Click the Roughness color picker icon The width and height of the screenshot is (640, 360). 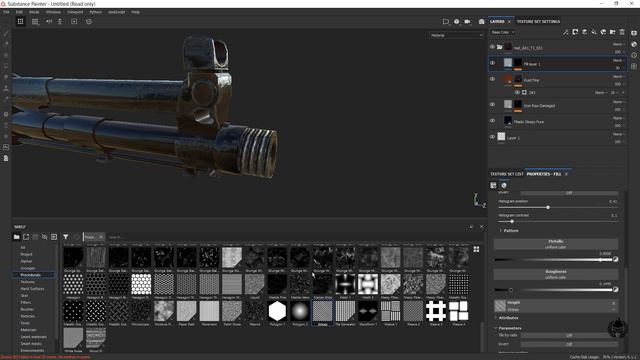click(x=616, y=290)
